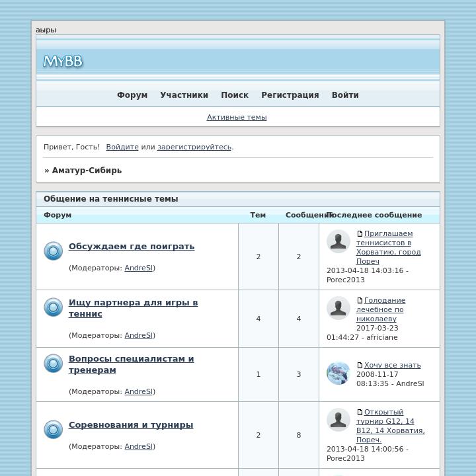
Task: Click message count 8 in Соревнования row
Action: point(299,435)
